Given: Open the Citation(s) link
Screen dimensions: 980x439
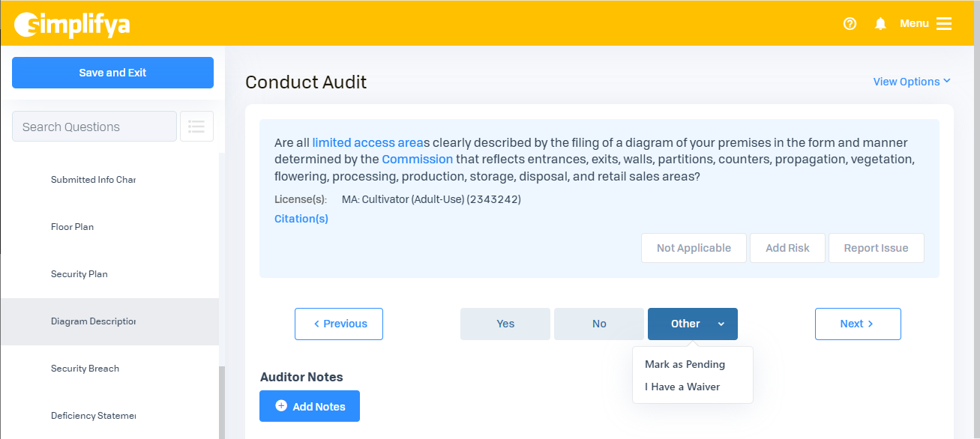Looking at the screenshot, I should 301,219.
